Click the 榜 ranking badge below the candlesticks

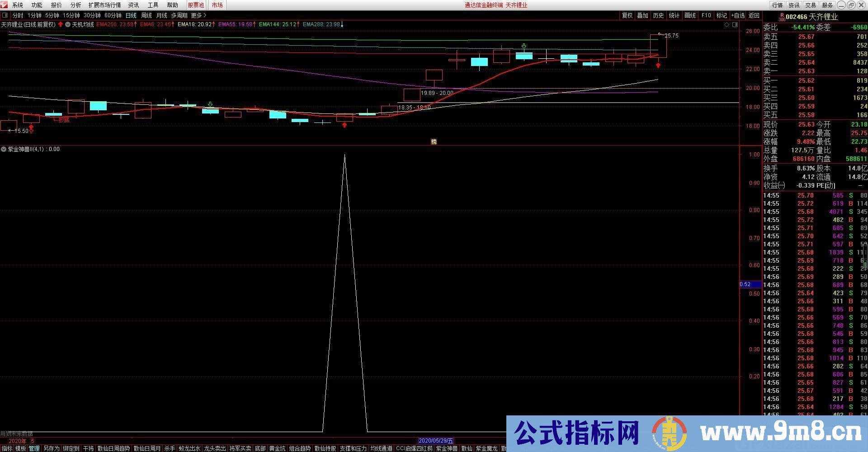[434, 142]
